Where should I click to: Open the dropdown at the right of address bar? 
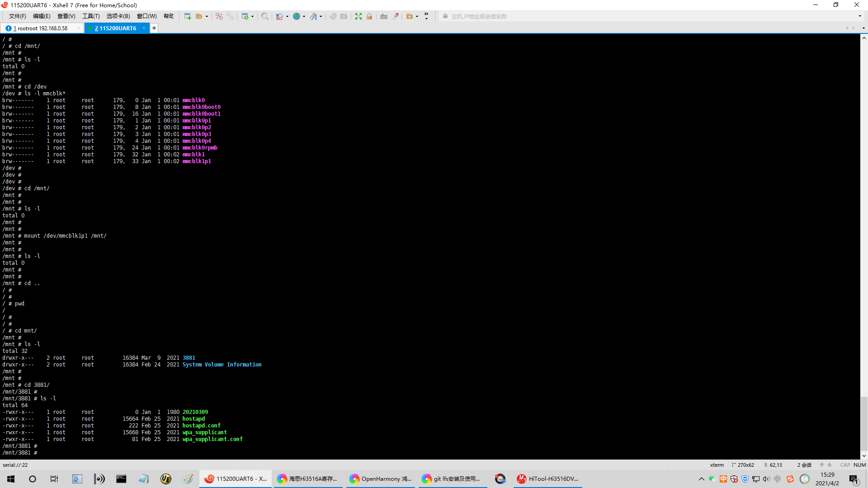(x=861, y=16)
